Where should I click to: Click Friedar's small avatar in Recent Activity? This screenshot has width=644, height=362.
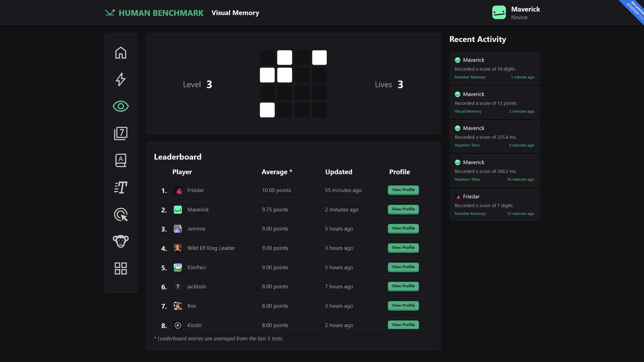[458, 197]
